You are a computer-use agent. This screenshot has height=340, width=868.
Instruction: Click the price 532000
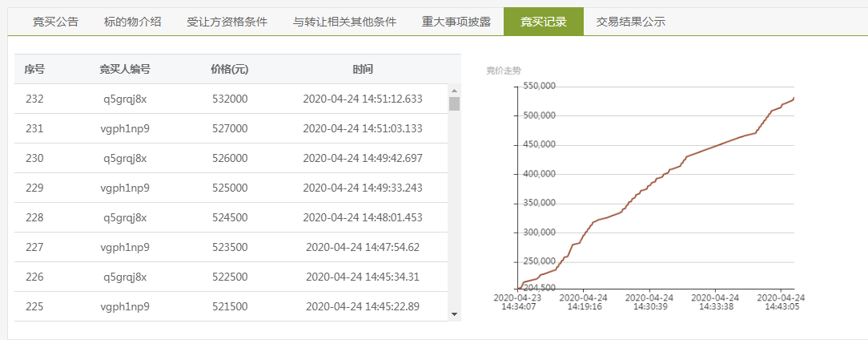pos(230,99)
